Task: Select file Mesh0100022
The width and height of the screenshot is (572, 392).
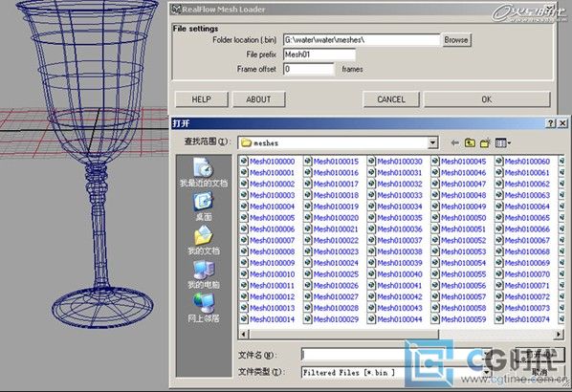Action: [336, 240]
